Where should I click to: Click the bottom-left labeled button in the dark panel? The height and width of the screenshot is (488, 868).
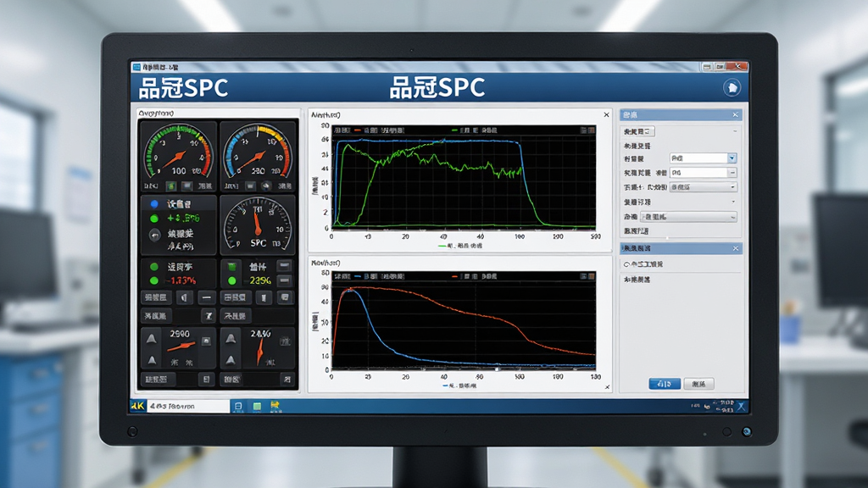pos(159,380)
